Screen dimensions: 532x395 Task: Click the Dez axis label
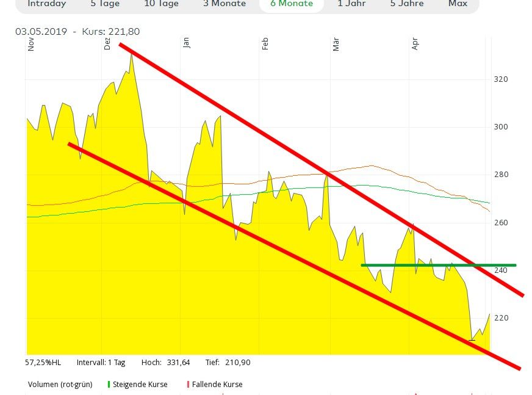tap(107, 44)
